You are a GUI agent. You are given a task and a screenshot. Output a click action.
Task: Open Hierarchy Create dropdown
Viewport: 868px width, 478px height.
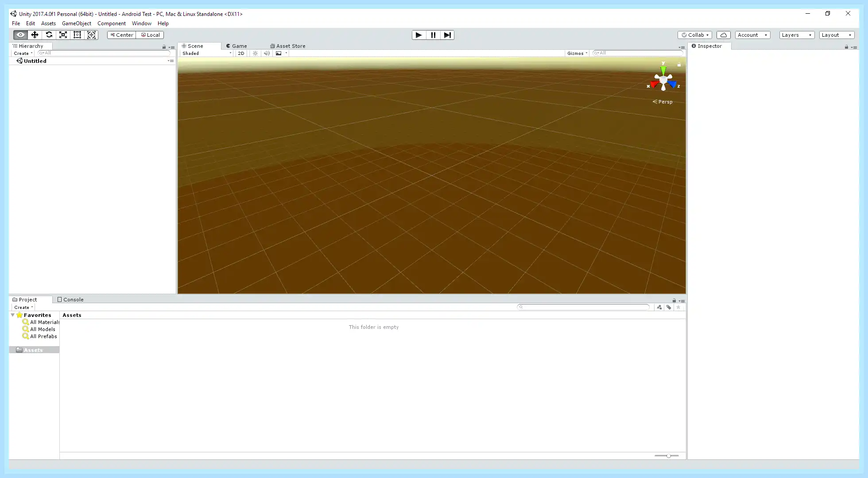point(23,53)
